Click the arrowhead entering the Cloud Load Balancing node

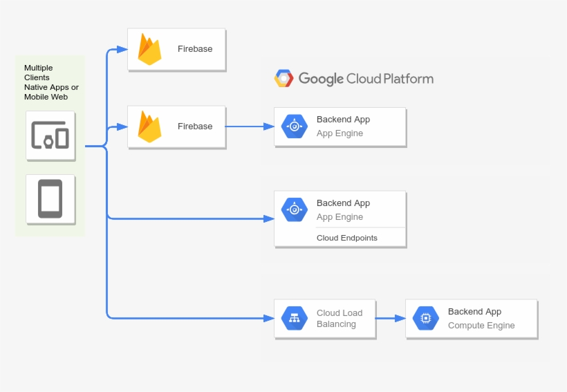269,319
